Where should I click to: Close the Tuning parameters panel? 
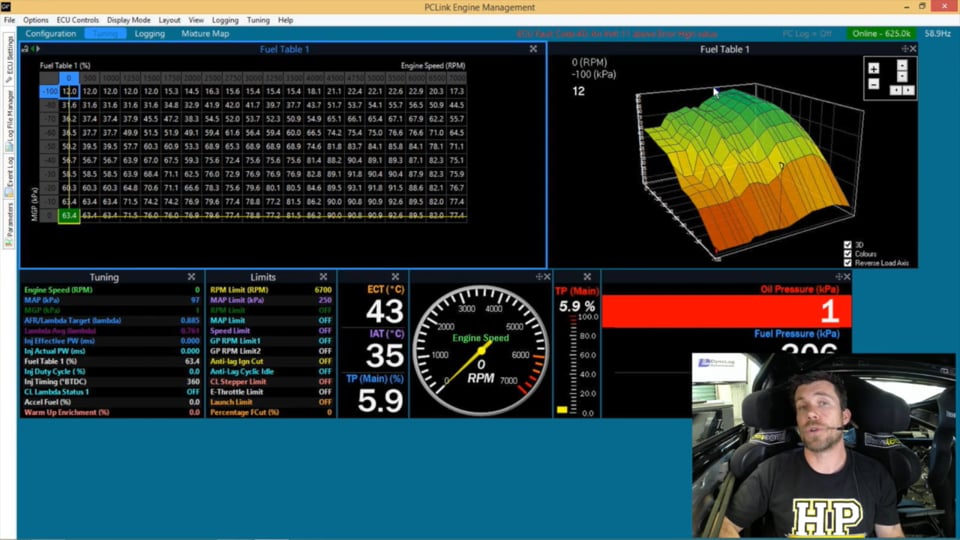point(191,277)
